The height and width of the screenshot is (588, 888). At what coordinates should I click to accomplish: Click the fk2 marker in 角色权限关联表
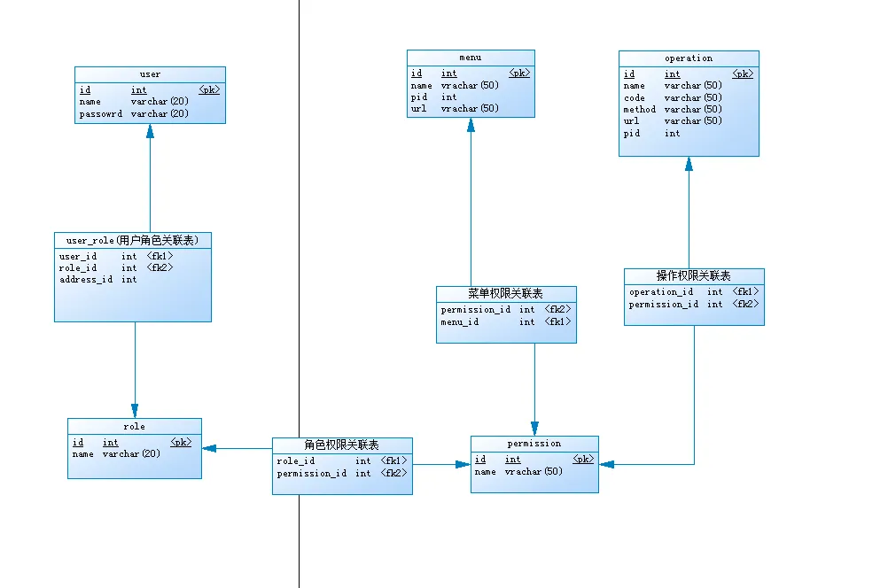(394, 474)
